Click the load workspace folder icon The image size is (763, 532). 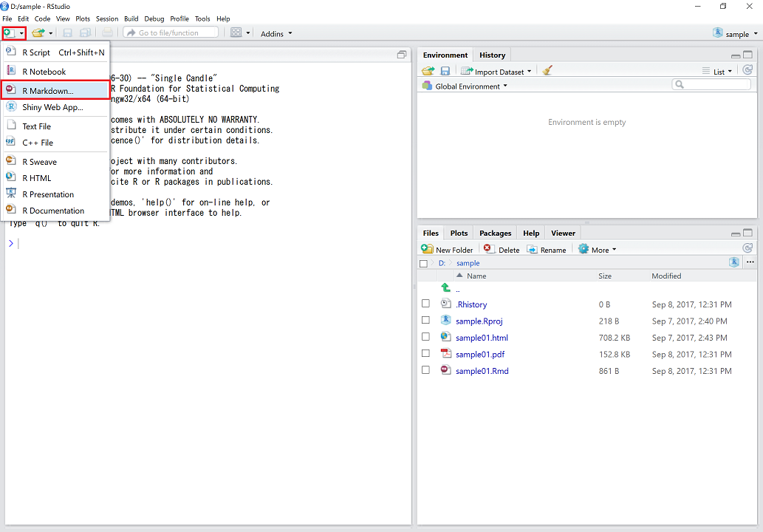(428, 71)
